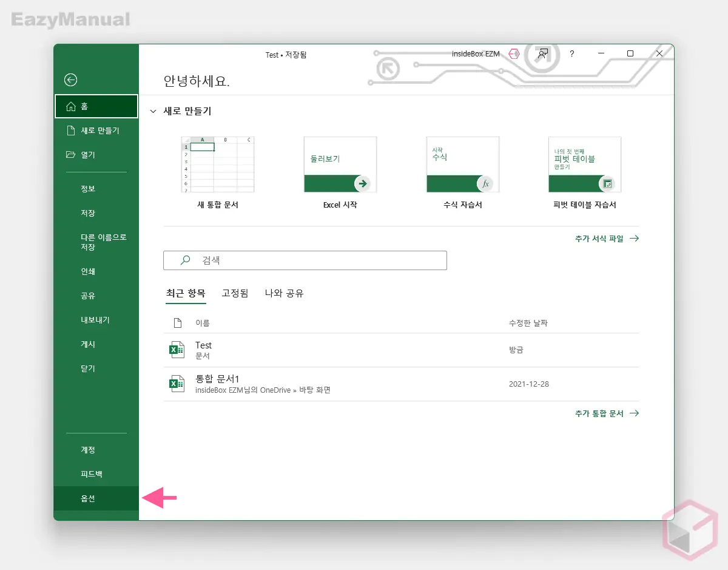
Task: Click the file type icon column header
Action: point(177,323)
